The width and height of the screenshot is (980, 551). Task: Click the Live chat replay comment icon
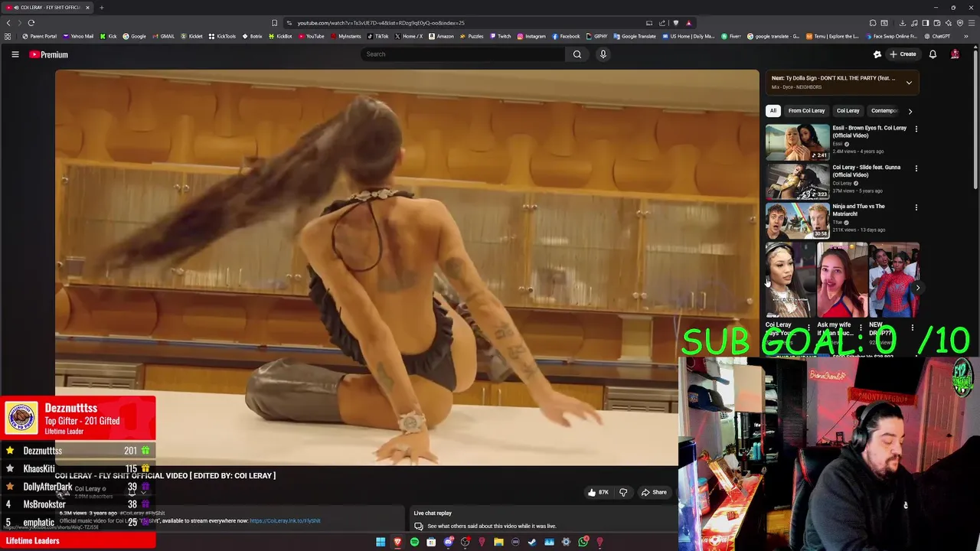(x=419, y=527)
